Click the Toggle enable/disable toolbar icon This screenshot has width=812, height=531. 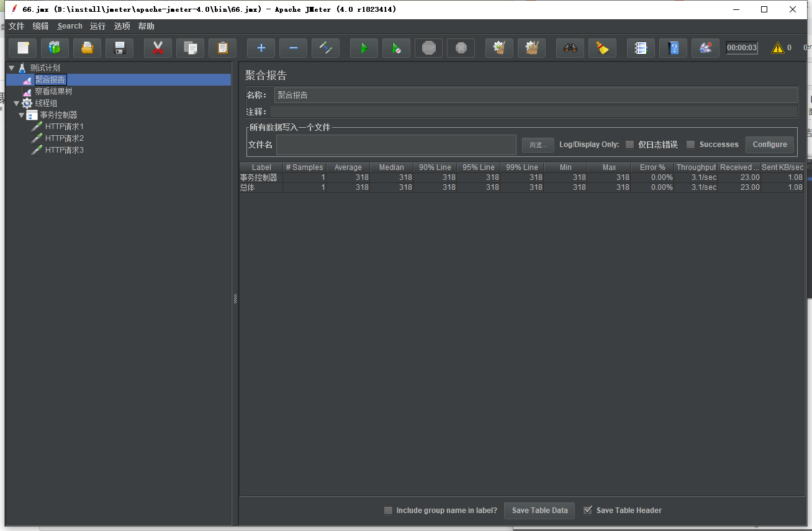[326, 48]
